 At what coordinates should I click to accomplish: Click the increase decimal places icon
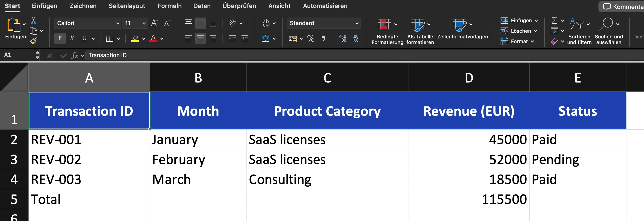tap(342, 38)
